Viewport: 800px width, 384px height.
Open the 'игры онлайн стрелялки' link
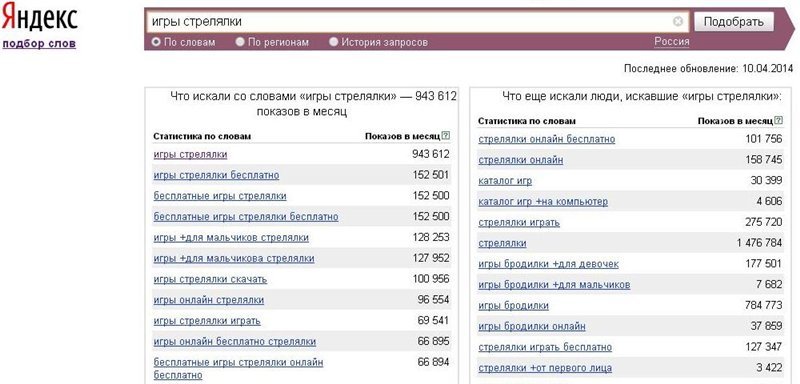coord(209,300)
